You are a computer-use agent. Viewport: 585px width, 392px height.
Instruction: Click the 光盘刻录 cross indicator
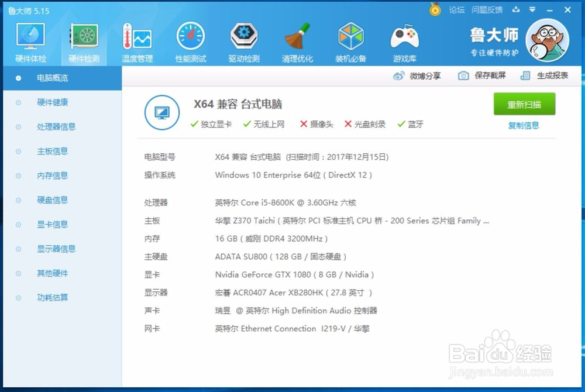(365, 124)
